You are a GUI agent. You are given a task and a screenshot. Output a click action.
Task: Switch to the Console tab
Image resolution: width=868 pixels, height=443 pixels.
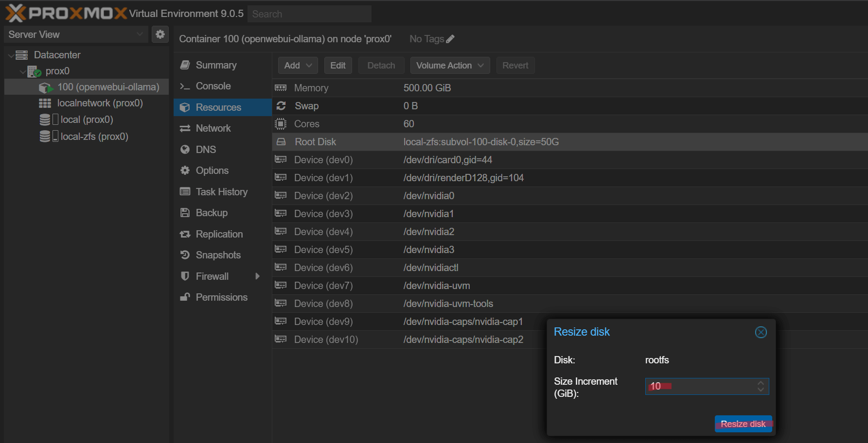[213, 86]
